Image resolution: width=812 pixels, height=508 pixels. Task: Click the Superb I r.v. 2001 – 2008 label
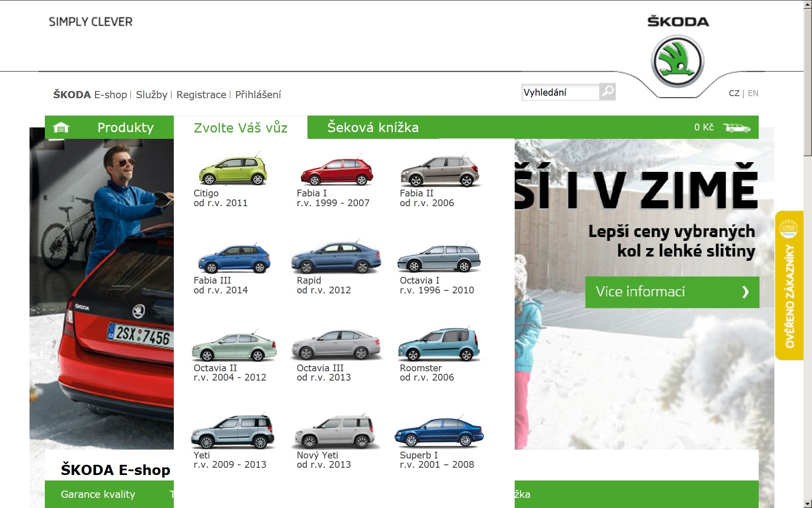(437, 460)
